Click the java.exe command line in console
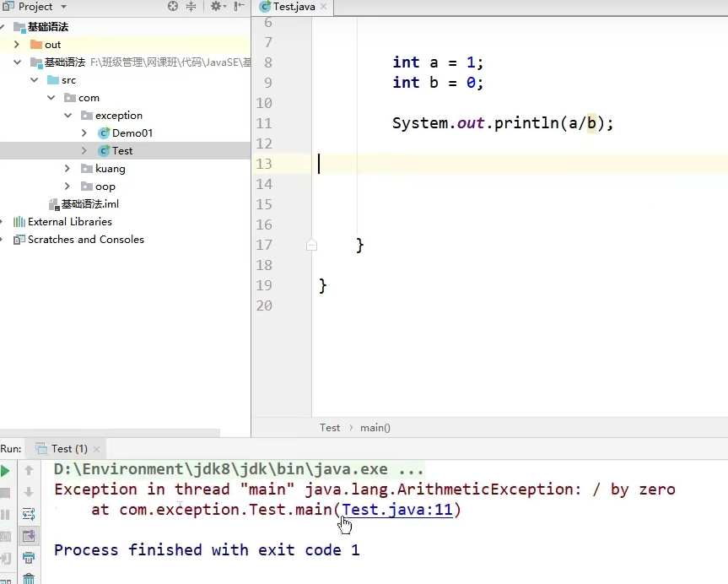 click(x=239, y=469)
